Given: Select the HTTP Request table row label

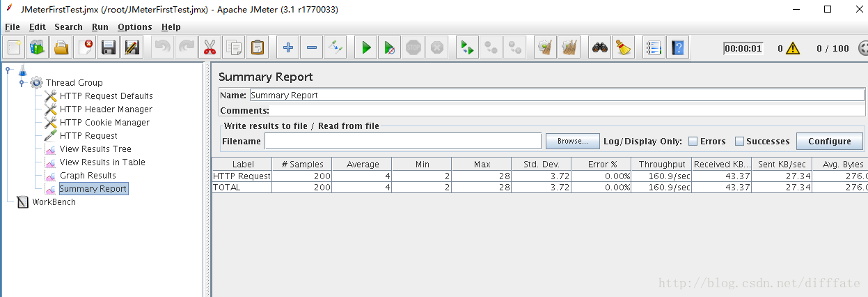Looking at the screenshot, I should pyautogui.click(x=242, y=176).
